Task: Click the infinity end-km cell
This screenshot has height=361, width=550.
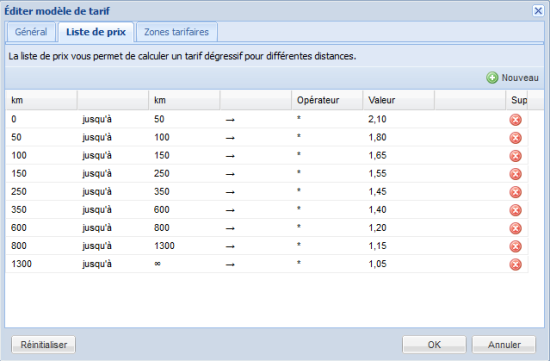Action: click(x=185, y=264)
